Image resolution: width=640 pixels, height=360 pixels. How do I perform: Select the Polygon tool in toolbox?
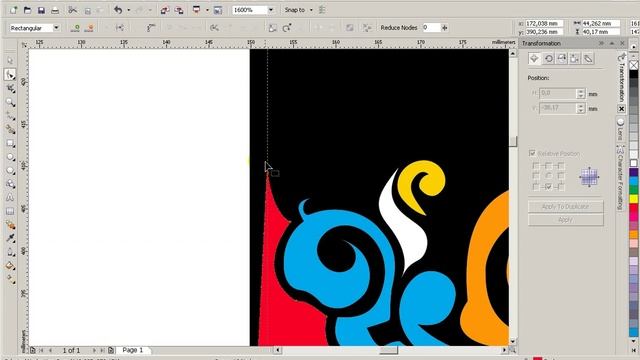point(10,171)
